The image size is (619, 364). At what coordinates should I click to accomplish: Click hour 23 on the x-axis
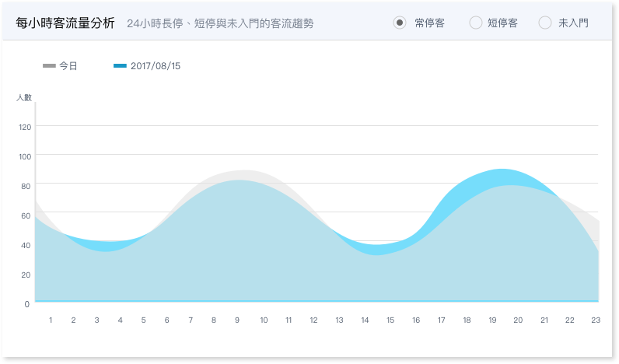coord(596,320)
